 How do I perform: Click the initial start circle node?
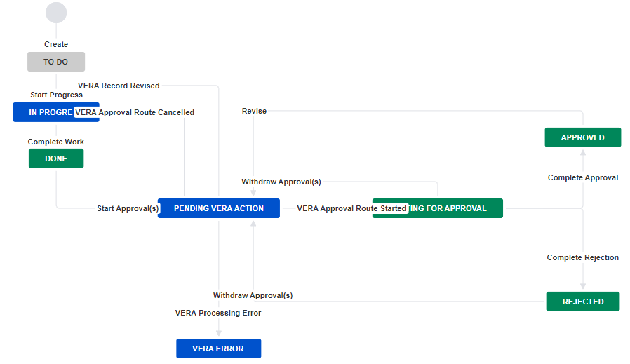click(56, 13)
